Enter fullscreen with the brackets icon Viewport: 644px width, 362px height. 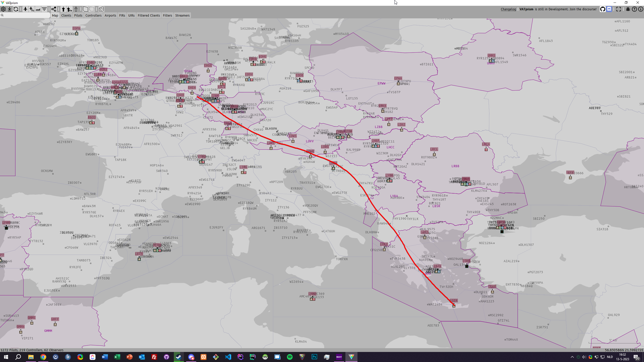click(619, 9)
